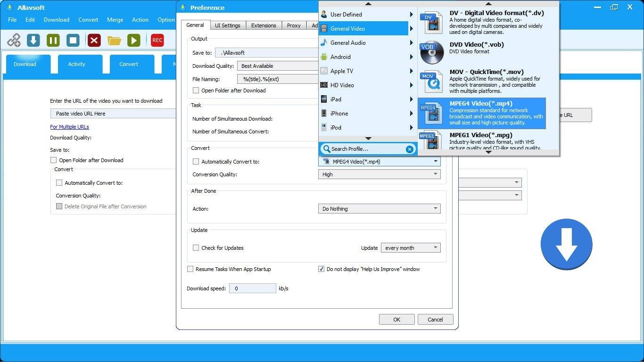The width and height of the screenshot is (644, 362).
Task: Toggle Automatically Convert to in main window
Action: [x=59, y=183]
